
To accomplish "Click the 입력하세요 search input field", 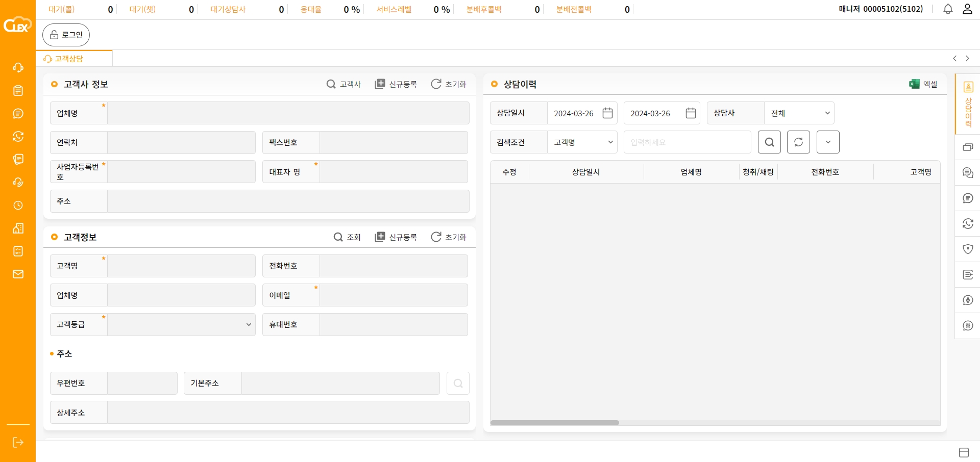I will [x=687, y=142].
